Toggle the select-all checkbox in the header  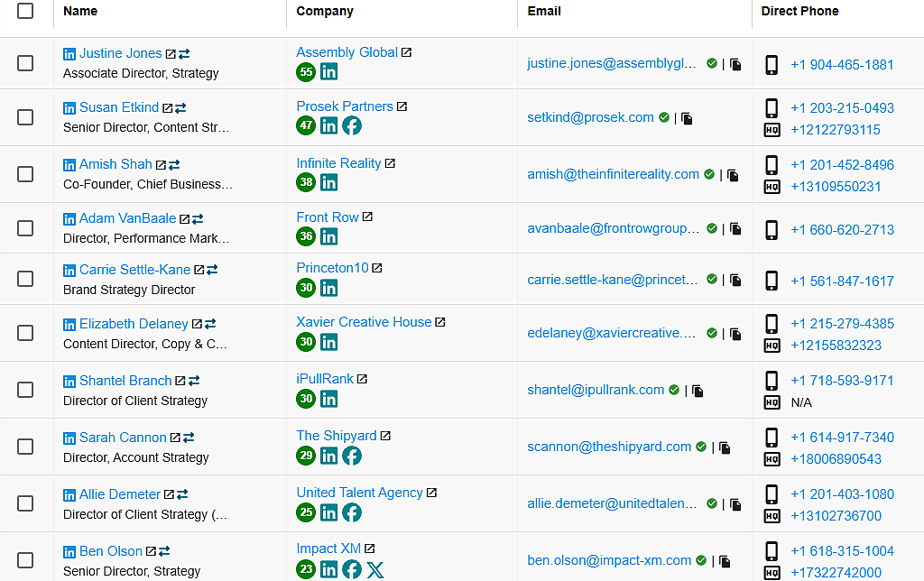pyautogui.click(x=25, y=13)
